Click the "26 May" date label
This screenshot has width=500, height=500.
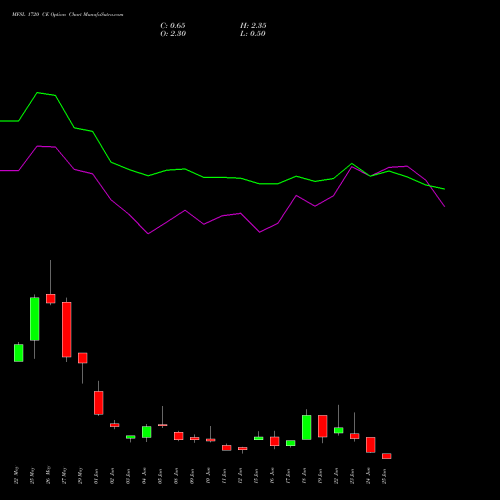pos(49,475)
